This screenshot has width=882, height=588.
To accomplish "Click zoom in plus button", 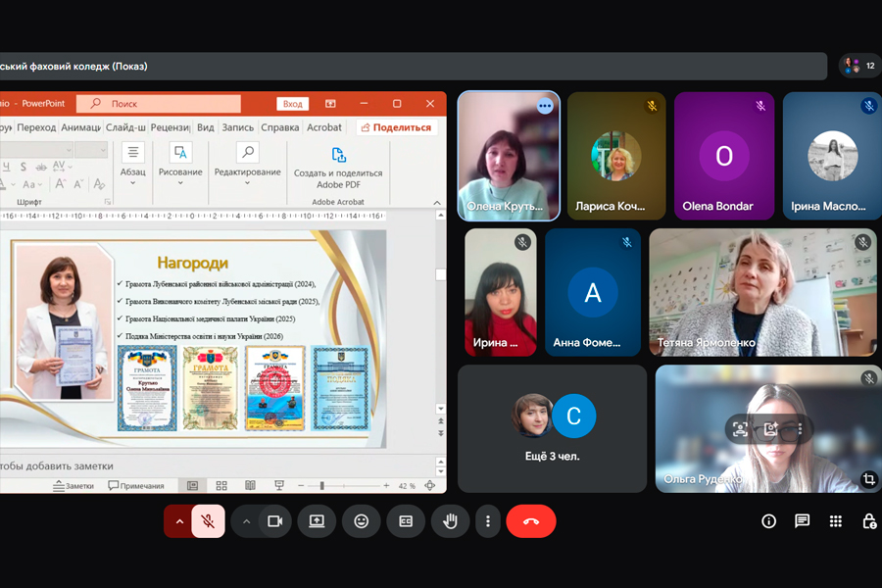I will [386, 486].
